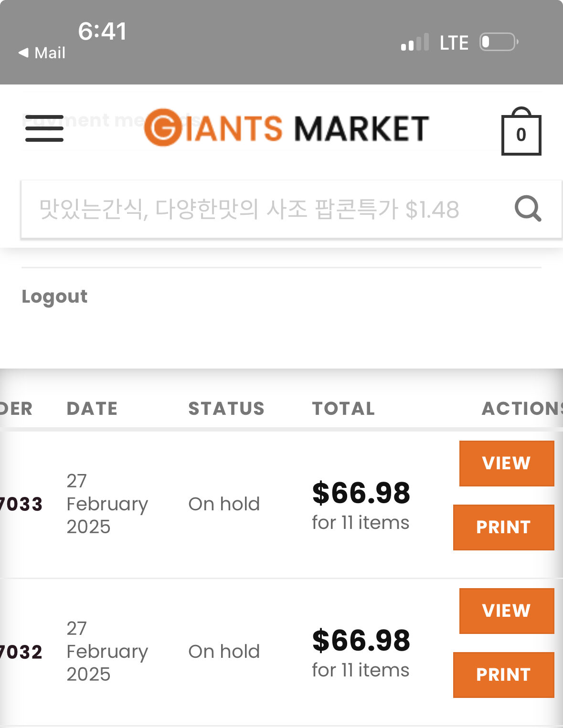The image size is (563, 728).
Task: Tap the Giants Market logo
Action: pos(287,127)
